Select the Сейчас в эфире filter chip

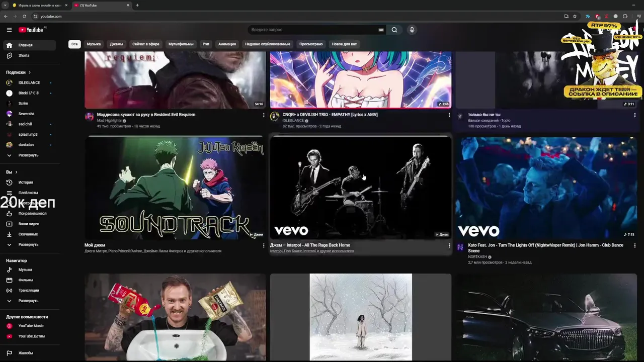coord(146,44)
